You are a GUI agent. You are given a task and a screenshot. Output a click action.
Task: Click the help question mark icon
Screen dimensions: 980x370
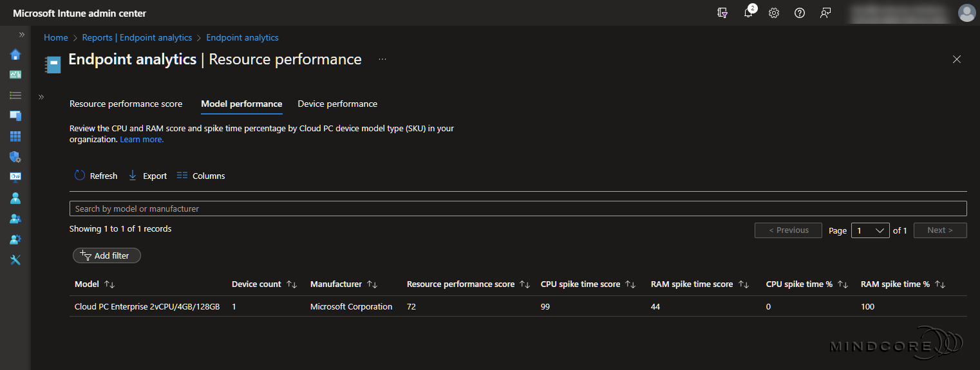(800, 13)
